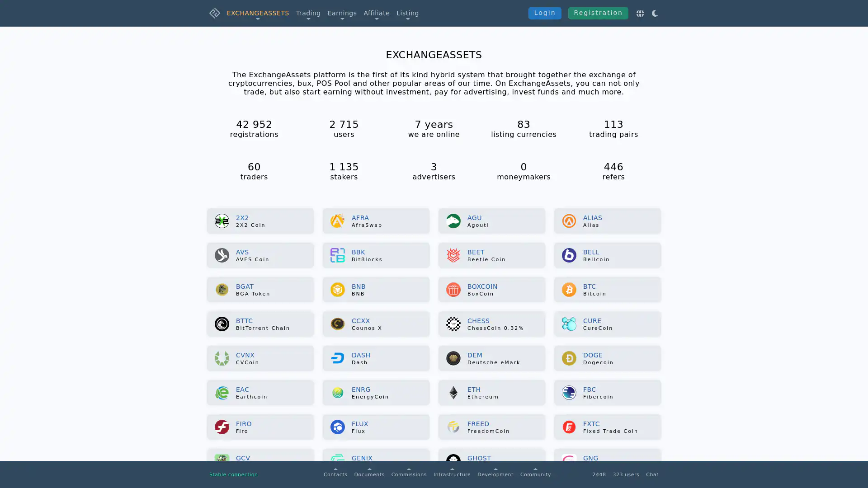The image size is (868, 488).
Task: Expand the Commissions footer section
Action: coord(408,474)
